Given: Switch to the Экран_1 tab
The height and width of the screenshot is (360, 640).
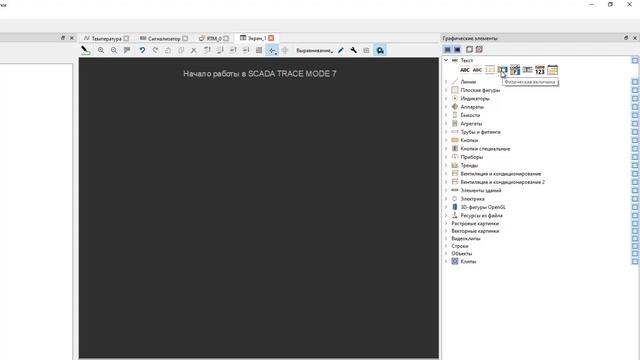Looking at the screenshot, I should (x=257, y=38).
